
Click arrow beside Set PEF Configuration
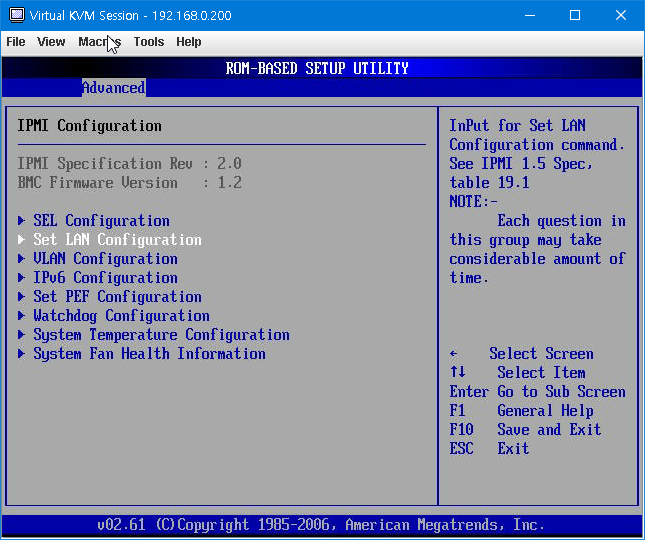tap(21, 297)
